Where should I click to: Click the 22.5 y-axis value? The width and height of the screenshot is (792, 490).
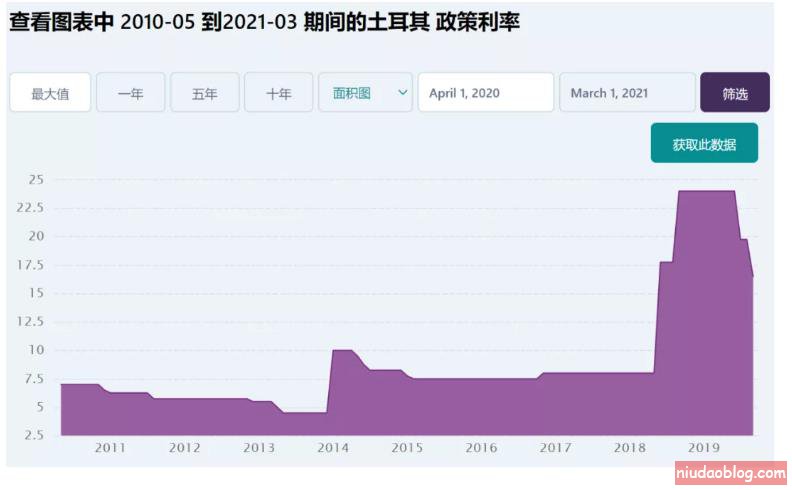[x=30, y=208]
